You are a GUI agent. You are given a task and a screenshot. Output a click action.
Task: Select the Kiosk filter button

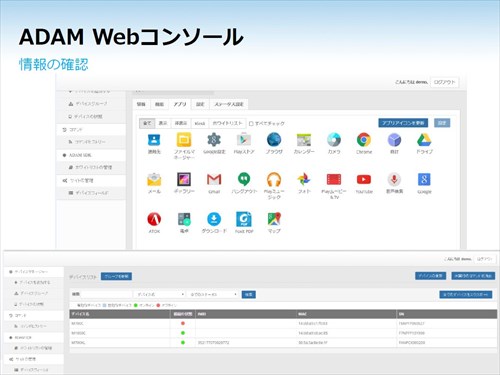(x=200, y=123)
